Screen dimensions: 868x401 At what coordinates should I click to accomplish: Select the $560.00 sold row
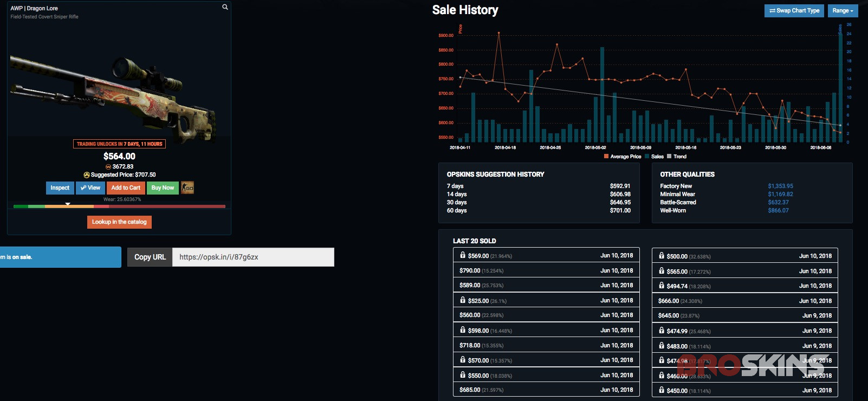pos(546,315)
